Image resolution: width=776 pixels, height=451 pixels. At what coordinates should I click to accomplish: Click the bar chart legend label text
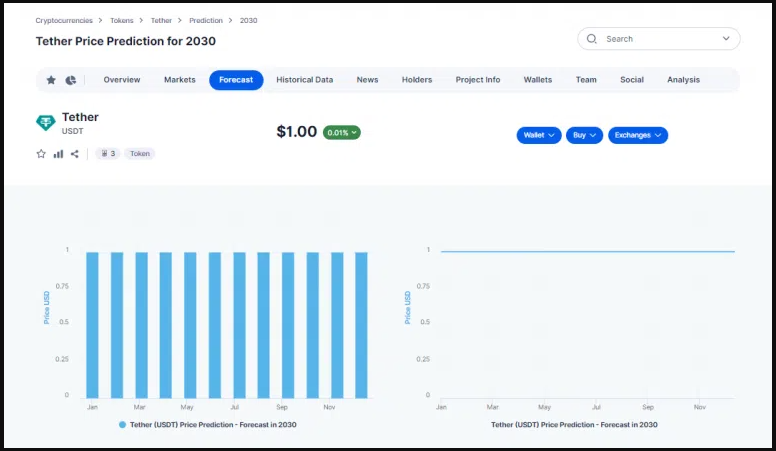213,425
